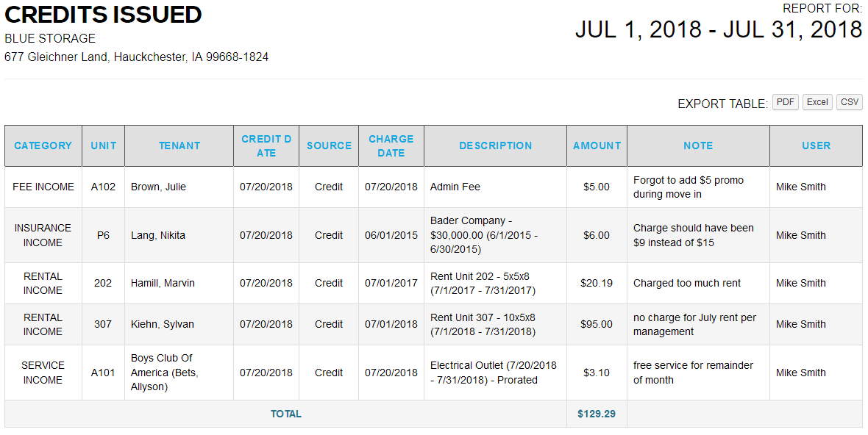Click tenant Lang, Nikita
Viewport: 868px width, 435px height.
(158, 235)
